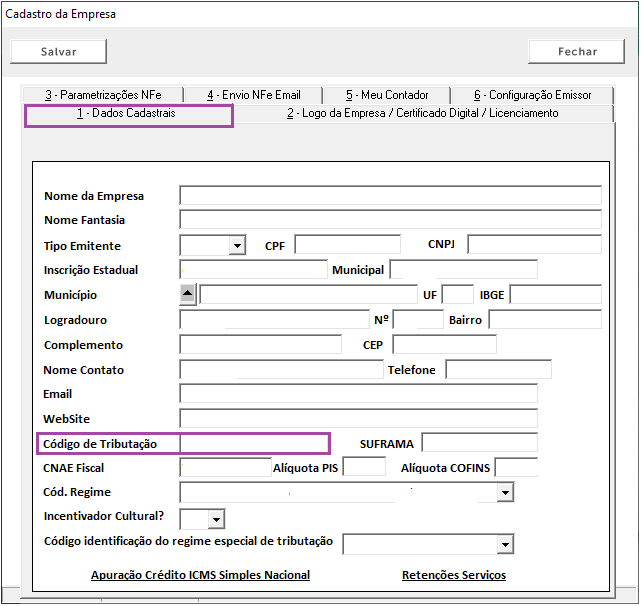Click the Município text field
Screen dimensions: 641x606
[x=309, y=294]
